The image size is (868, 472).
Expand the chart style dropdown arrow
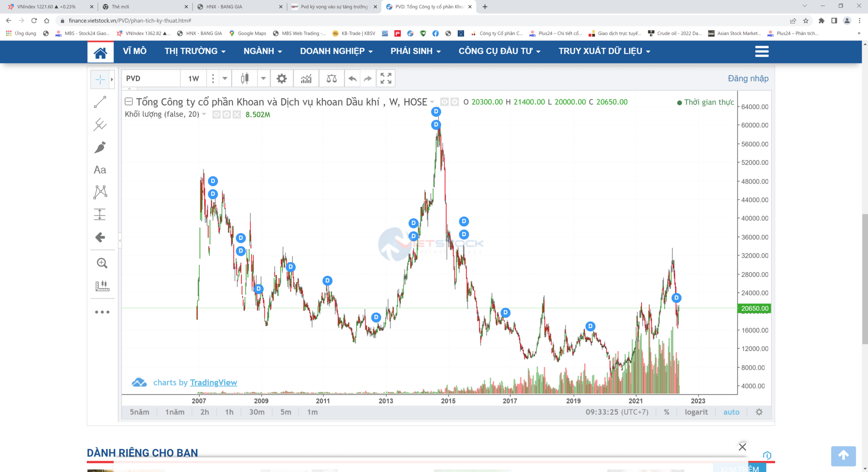pyautogui.click(x=263, y=79)
